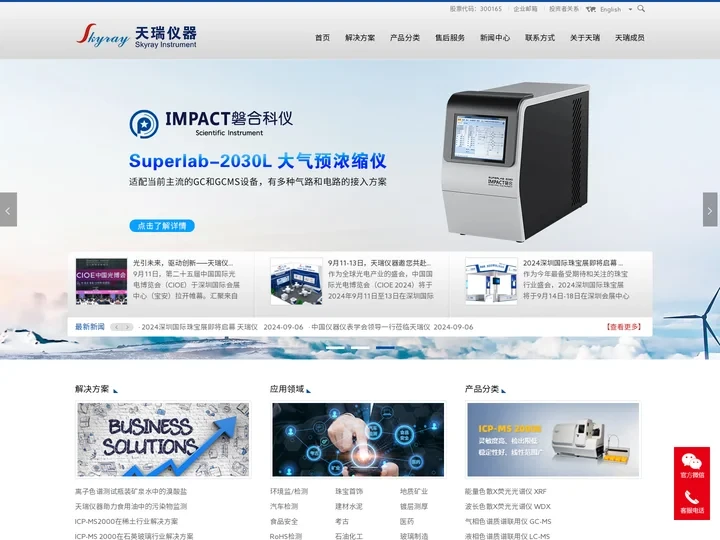Open the 联系方式 navigation menu

pos(540,38)
